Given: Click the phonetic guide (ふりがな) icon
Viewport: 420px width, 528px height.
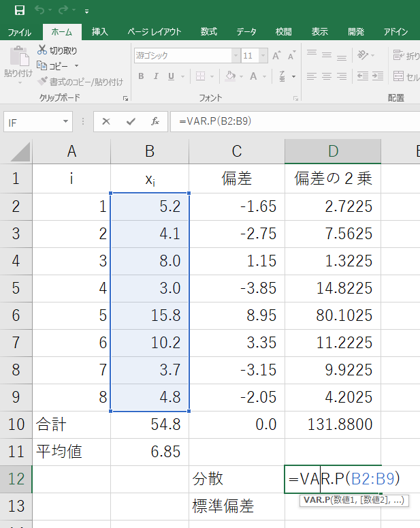Looking at the screenshot, I should point(282,76).
